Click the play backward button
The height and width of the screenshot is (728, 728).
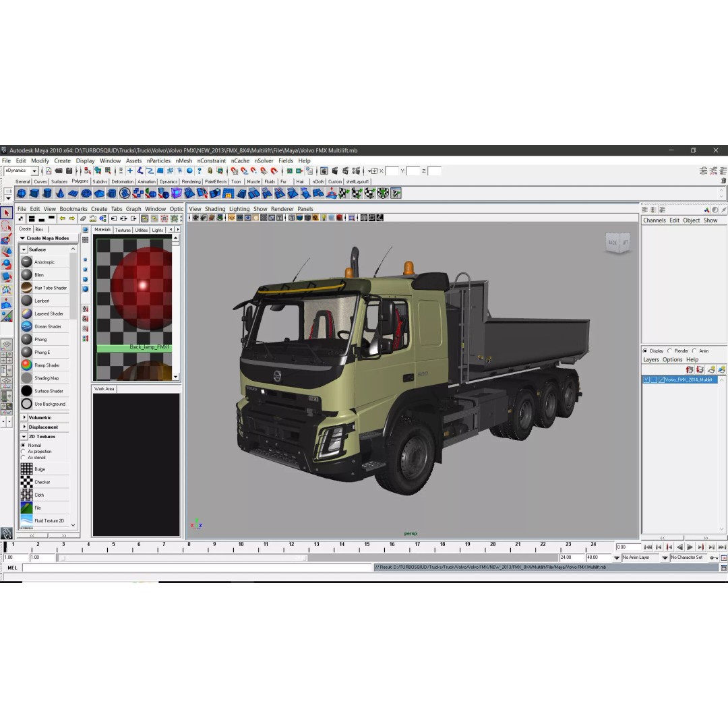679,547
